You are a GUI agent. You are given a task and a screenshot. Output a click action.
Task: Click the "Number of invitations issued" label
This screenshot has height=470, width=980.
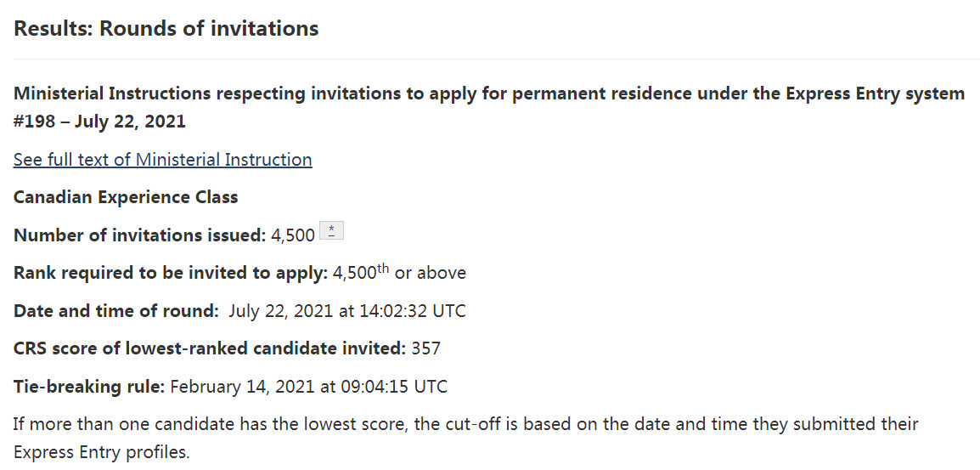click(x=139, y=235)
